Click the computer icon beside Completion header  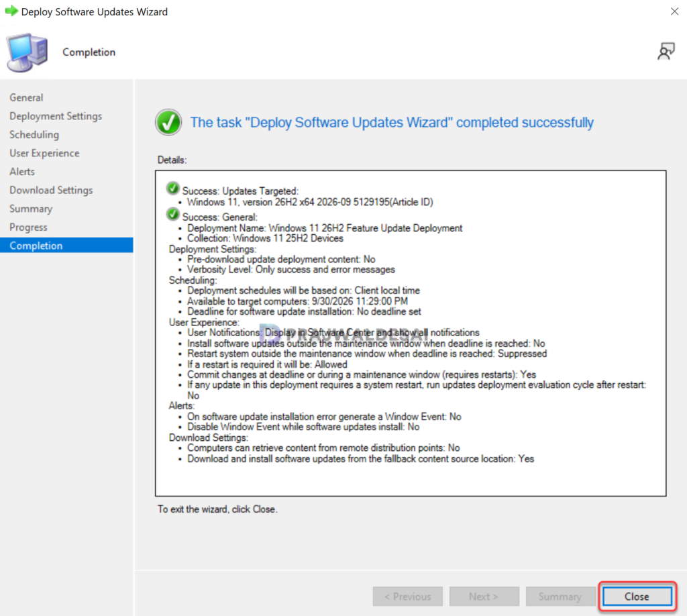[27, 52]
